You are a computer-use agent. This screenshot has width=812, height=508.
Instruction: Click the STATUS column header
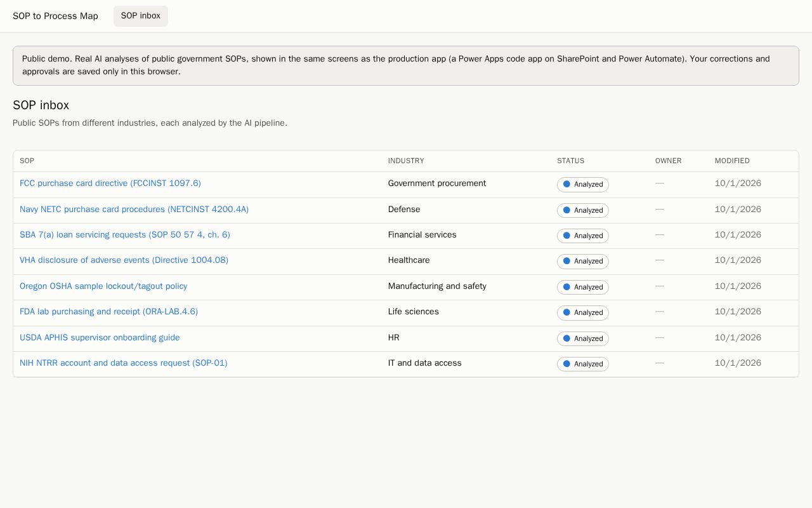(571, 161)
